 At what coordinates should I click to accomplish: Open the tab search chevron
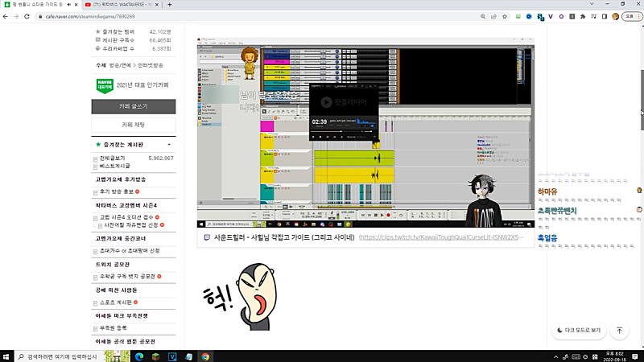(592, 4)
